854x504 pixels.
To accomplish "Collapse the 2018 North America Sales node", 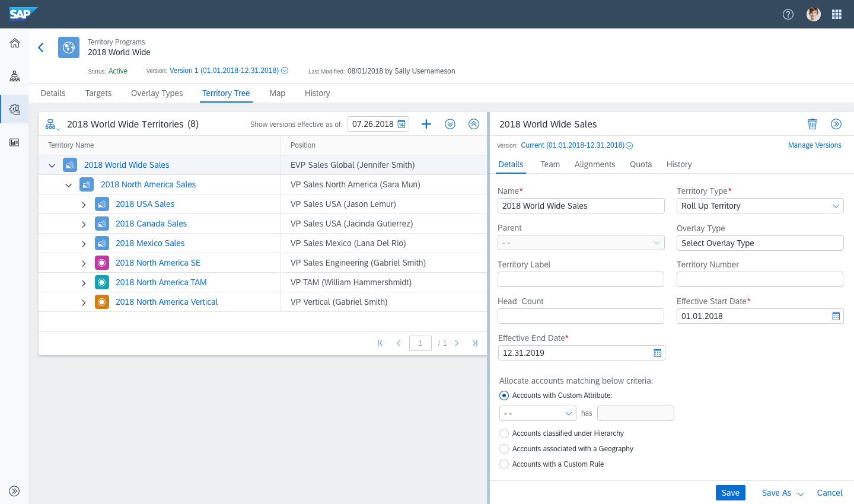I will coord(69,185).
